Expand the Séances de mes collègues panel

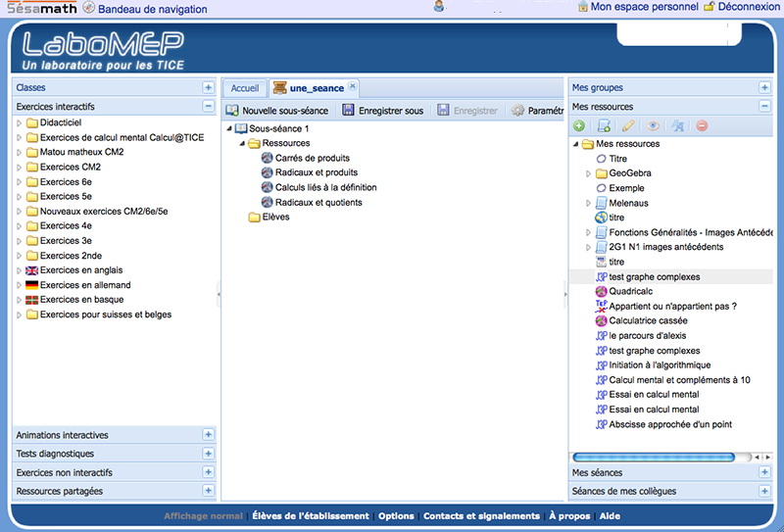pyautogui.click(x=764, y=491)
